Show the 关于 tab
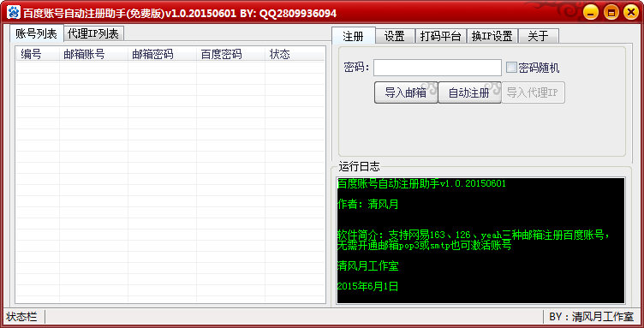Viewport: 644px width, 328px height. [x=538, y=36]
